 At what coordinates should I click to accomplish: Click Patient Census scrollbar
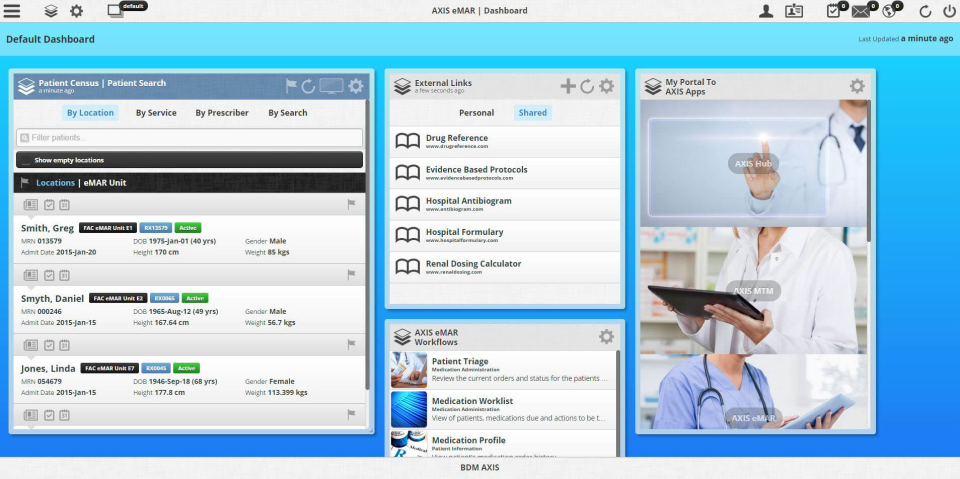coord(367,245)
